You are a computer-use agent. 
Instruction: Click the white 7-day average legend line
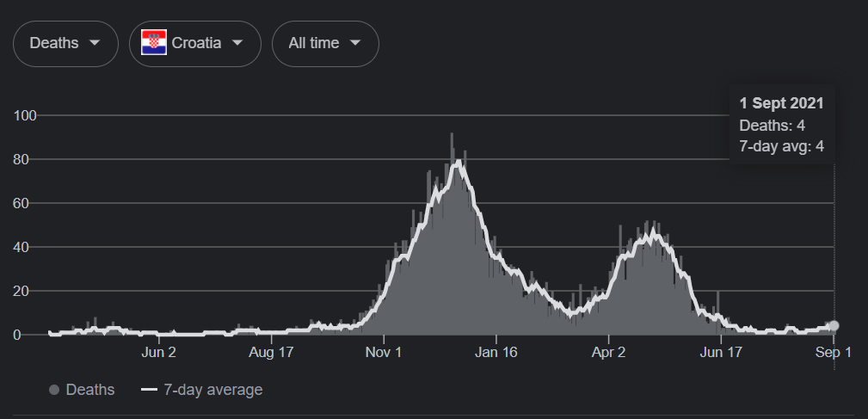pyautogui.click(x=149, y=390)
